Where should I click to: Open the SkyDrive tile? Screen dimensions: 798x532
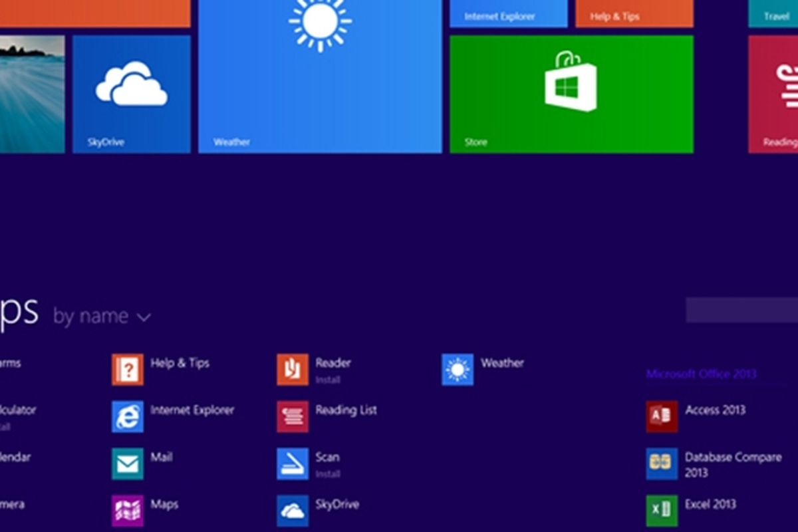click(132, 94)
